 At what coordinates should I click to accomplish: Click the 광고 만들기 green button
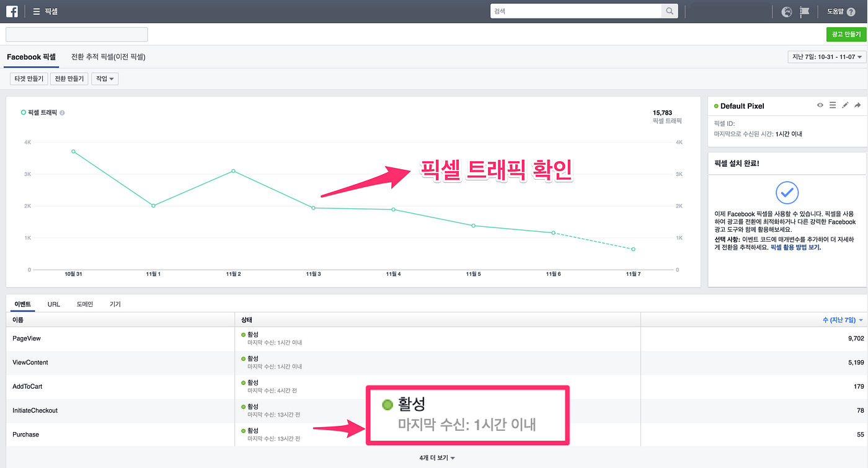click(x=846, y=35)
